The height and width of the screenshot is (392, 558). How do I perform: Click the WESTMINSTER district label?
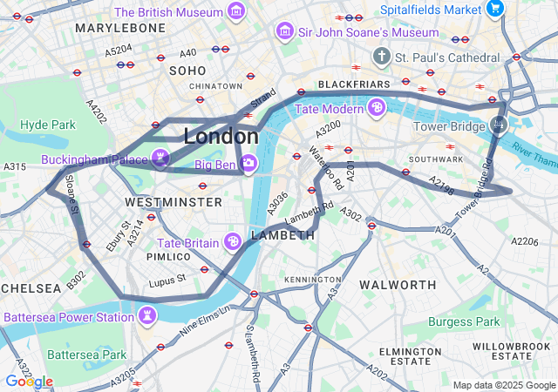click(x=174, y=202)
